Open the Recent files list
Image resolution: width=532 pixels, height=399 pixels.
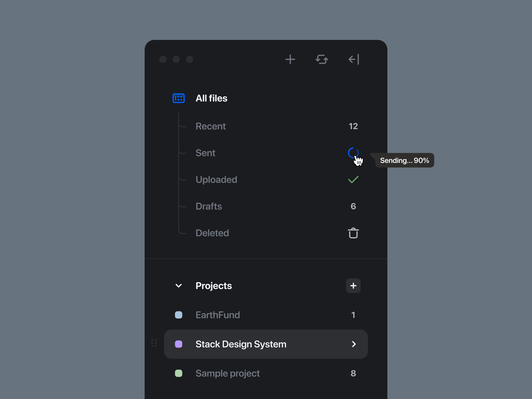click(211, 126)
